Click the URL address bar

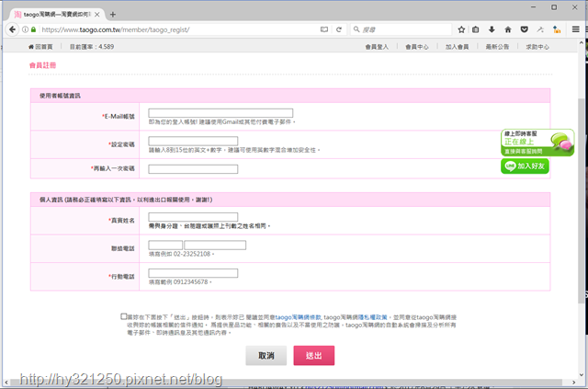178,29
